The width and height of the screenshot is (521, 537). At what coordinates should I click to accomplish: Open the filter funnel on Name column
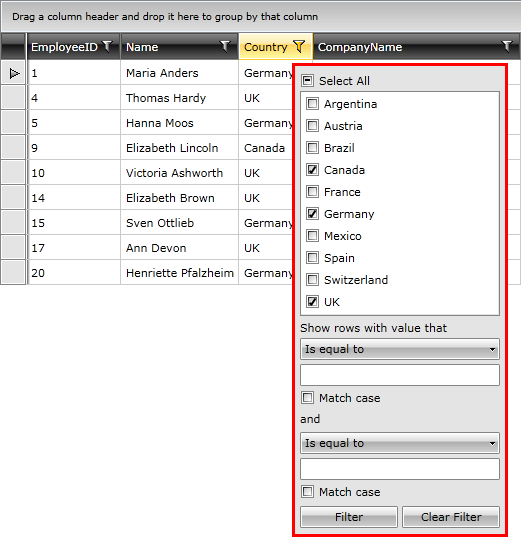(x=225, y=47)
